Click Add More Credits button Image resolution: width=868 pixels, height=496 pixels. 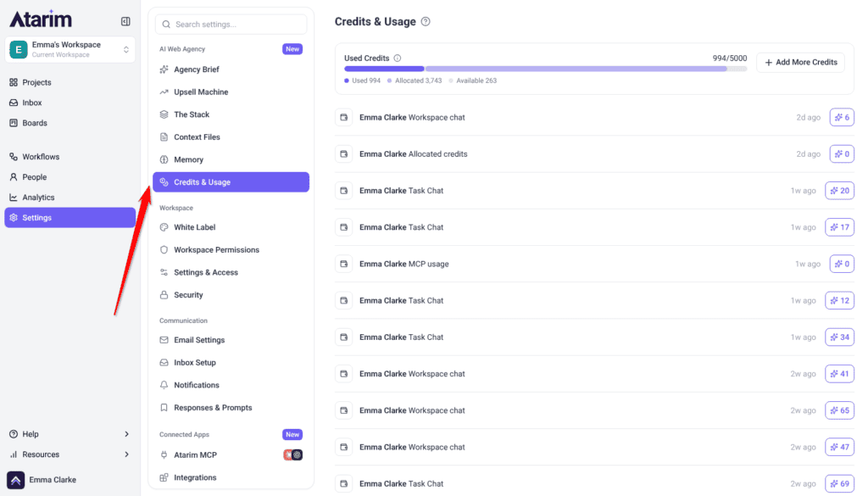click(x=800, y=63)
